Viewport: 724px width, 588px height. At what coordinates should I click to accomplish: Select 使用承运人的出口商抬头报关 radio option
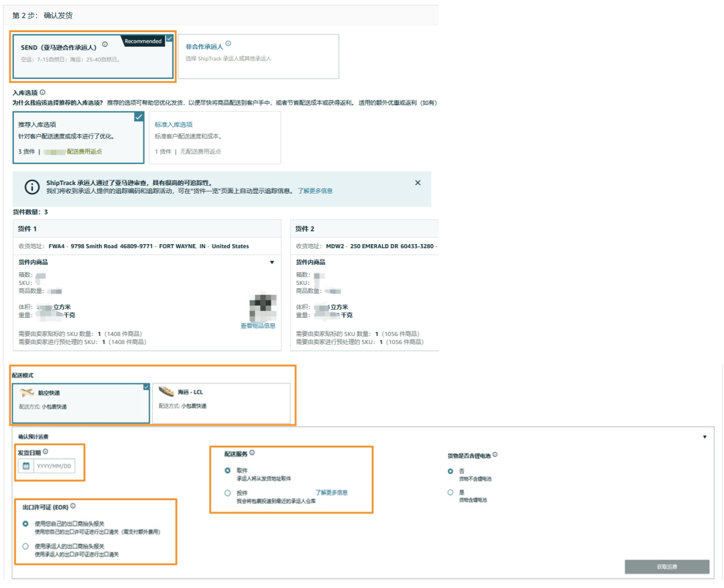pyautogui.click(x=25, y=546)
